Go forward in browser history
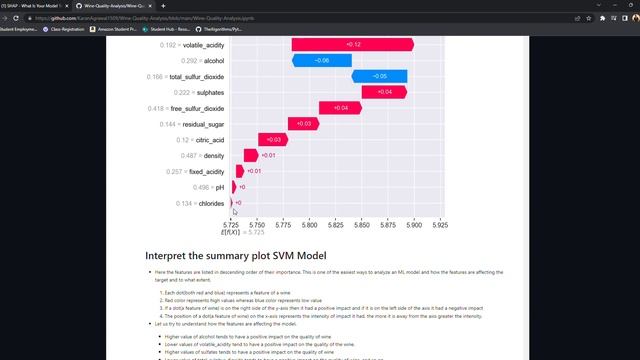This screenshot has height=360, width=640. click(4, 18)
